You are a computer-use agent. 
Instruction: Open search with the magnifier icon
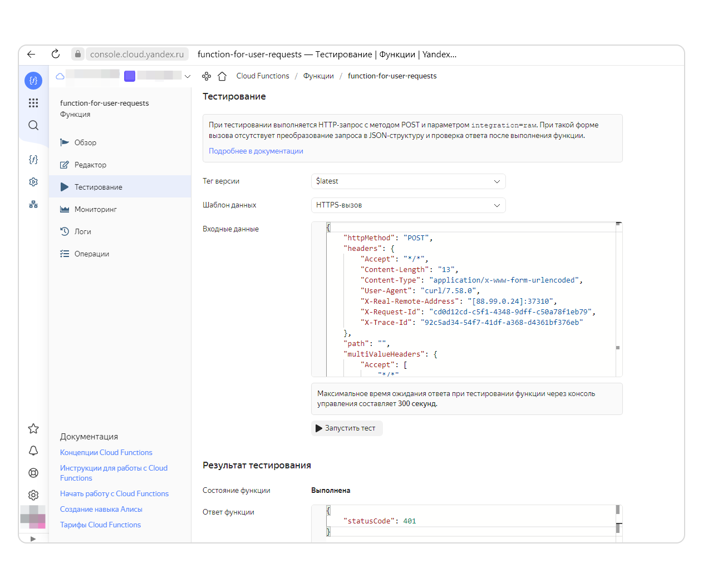coord(33,125)
